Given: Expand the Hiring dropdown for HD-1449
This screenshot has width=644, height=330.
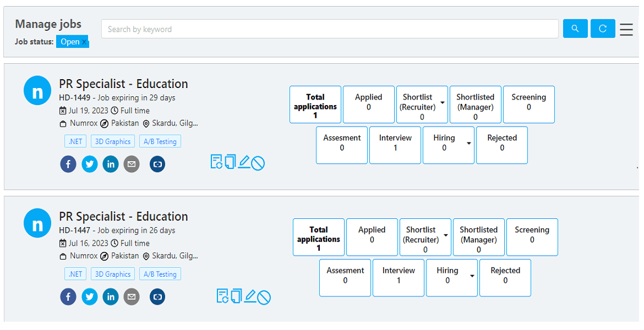Looking at the screenshot, I should pyautogui.click(x=468, y=144).
